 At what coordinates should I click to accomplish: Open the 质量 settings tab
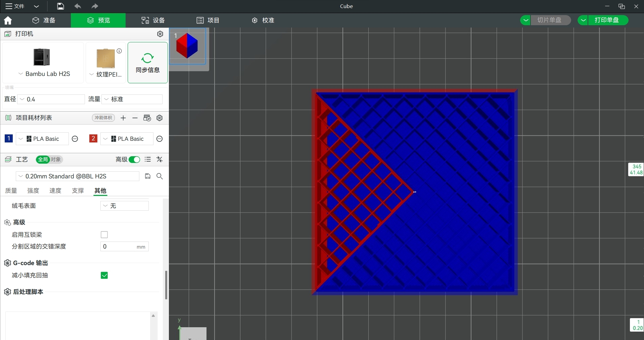coord(11,190)
